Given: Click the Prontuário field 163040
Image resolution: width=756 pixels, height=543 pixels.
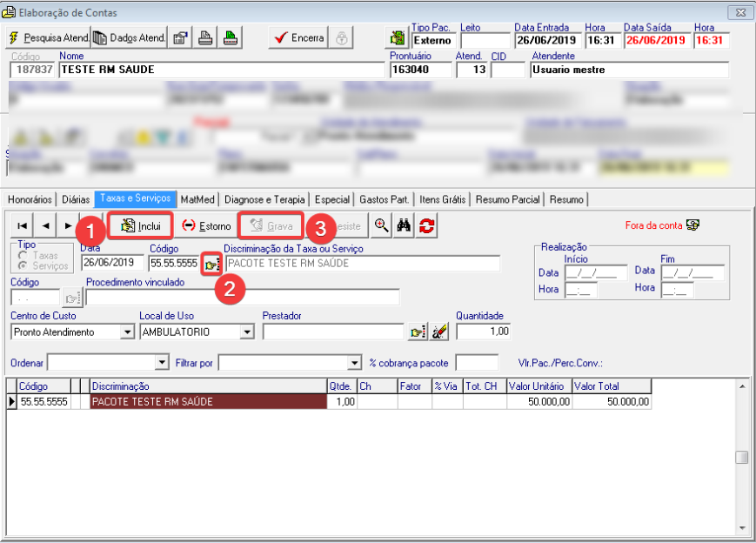Looking at the screenshot, I should [x=421, y=70].
